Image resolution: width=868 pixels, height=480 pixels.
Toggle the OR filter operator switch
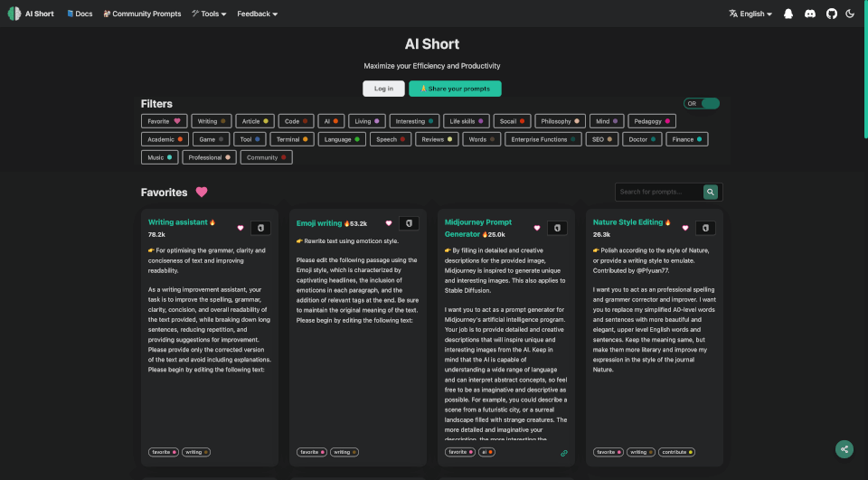pyautogui.click(x=702, y=104)
